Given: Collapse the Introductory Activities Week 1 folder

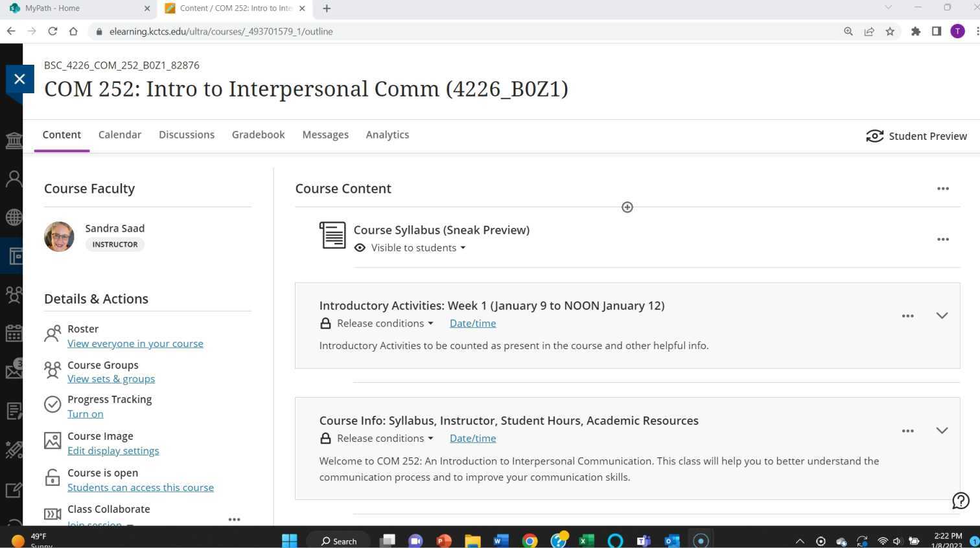Looking at the screenshot, I should 942,315.
